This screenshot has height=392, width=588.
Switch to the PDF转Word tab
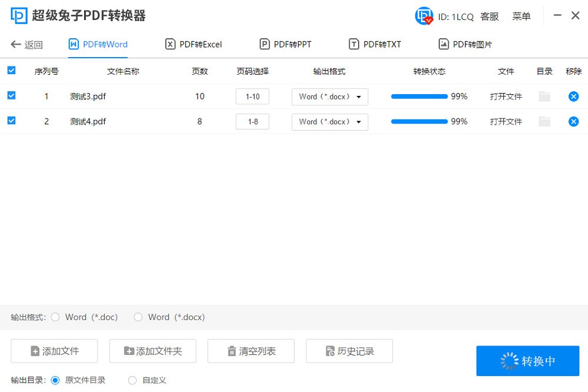tap(98, 44)
